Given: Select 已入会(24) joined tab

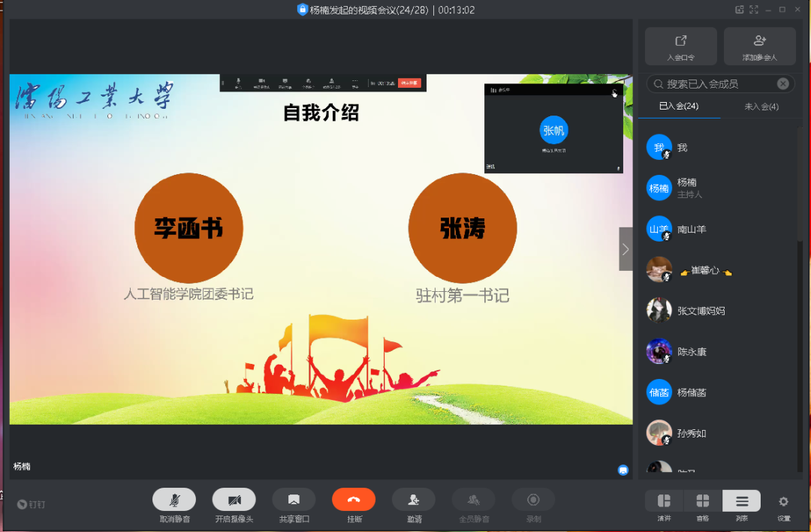Looking at the screenshot, I should pos(679,107).
